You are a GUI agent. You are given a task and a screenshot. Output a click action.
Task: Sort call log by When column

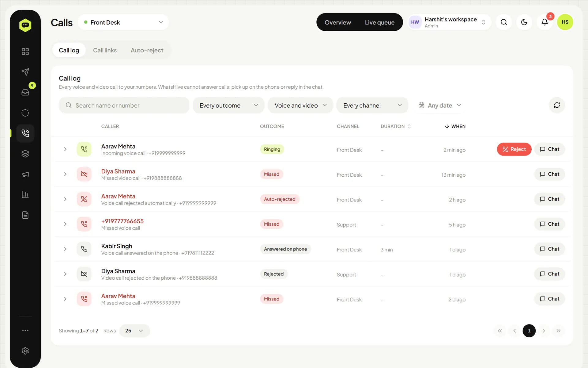pos(455,126)
